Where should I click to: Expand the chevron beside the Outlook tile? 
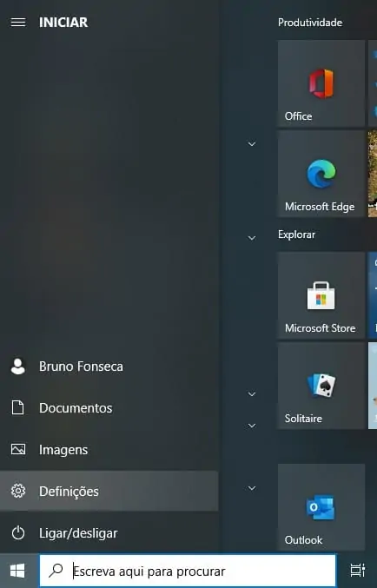pyautogui.click(x=252, y=488)
